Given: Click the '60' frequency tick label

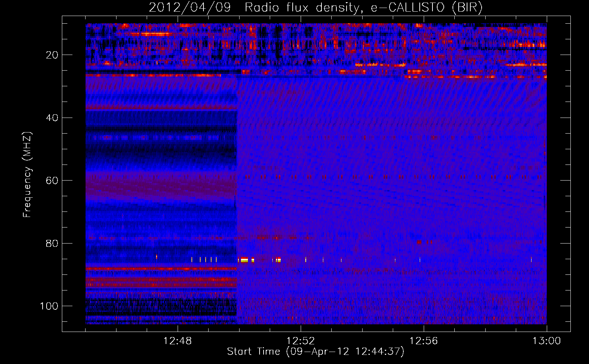Looking at the screenshot, I should [52, 181].
